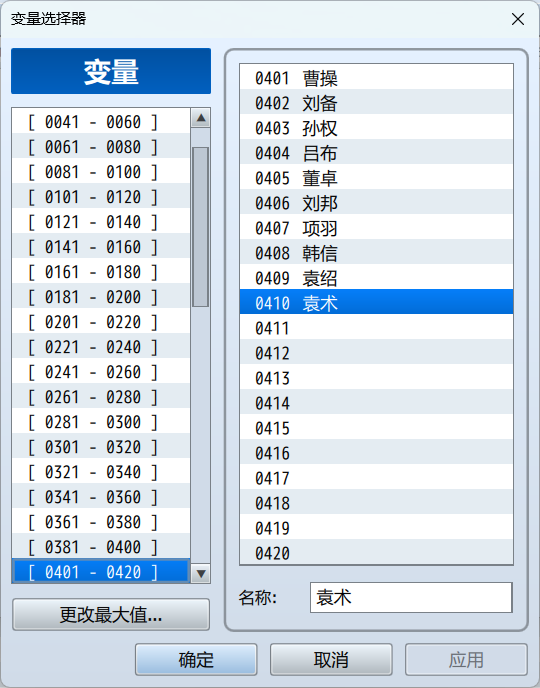
Task: Select range [ 0121 - 0140 ]
Action: (101, 222)
